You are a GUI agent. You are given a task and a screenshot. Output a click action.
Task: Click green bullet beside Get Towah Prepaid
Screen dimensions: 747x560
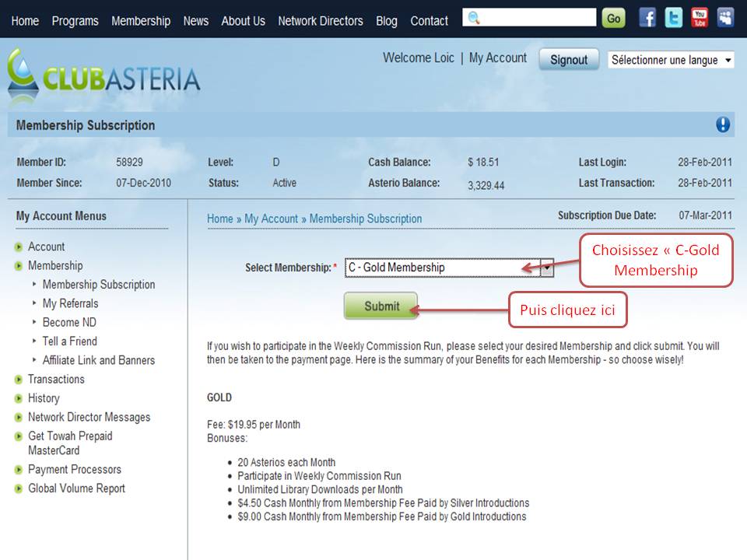tap(19, 436)
